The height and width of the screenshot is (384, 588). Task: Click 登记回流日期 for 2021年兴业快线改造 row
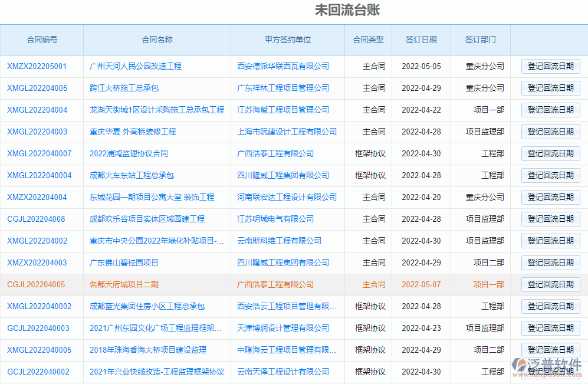click(550, 372)
